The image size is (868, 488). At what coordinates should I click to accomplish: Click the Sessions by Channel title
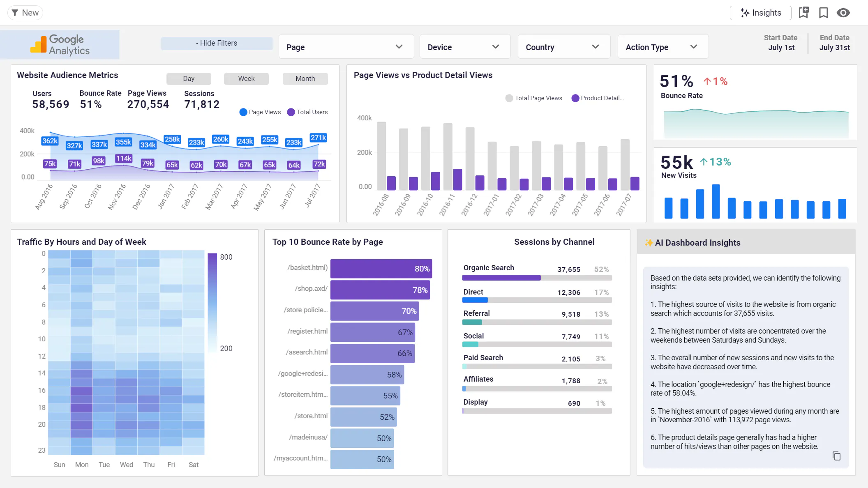click(554, 242)
